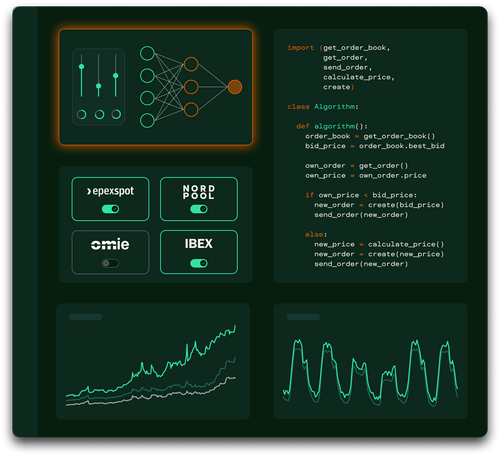The height and width of the screenshot is (456, 500).
Task: Click the rising multi-line price chart
Action: pyautogui.click(x=151, y=365)
